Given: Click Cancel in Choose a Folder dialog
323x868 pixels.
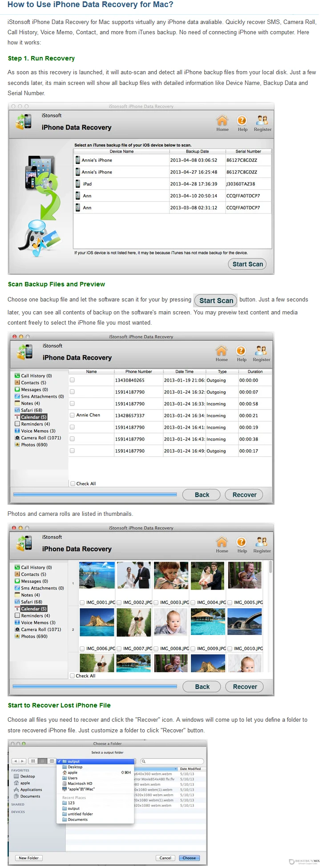Looking at the screenshot, I should point(166,858).
